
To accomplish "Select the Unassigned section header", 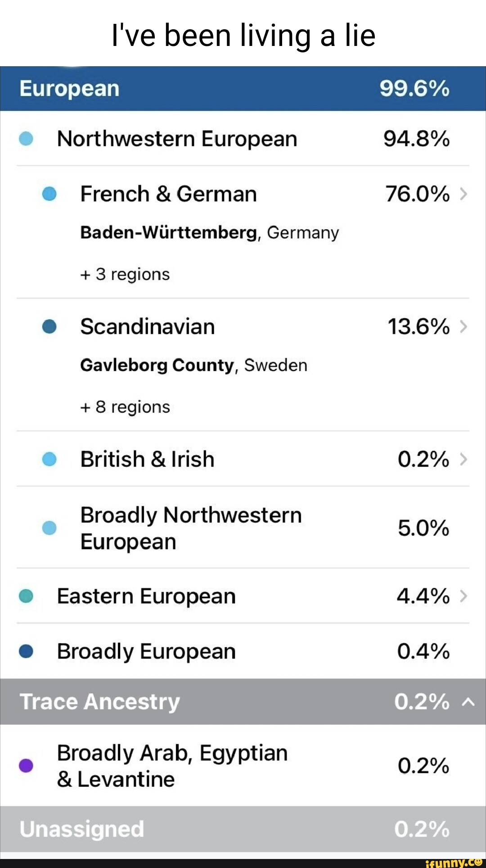I will [243, 829].
